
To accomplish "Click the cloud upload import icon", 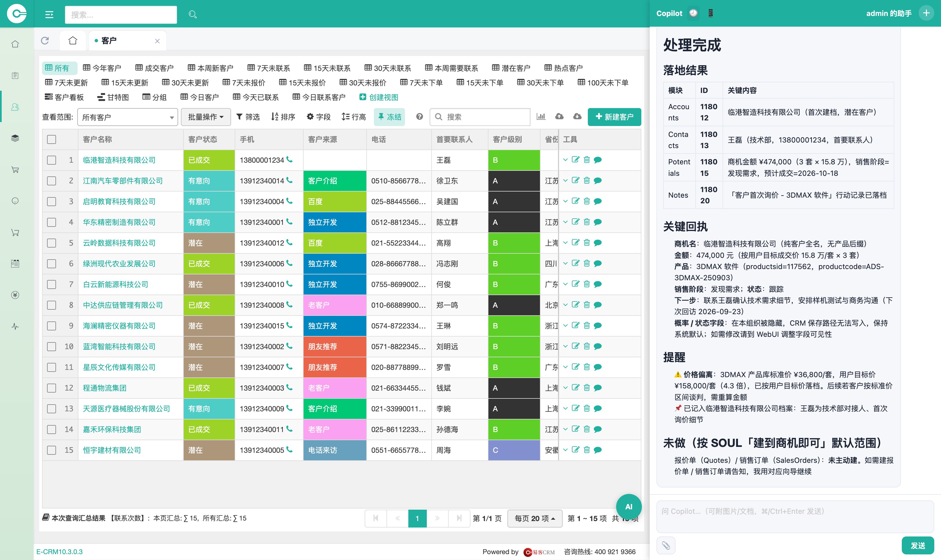I will click(559, 116).
